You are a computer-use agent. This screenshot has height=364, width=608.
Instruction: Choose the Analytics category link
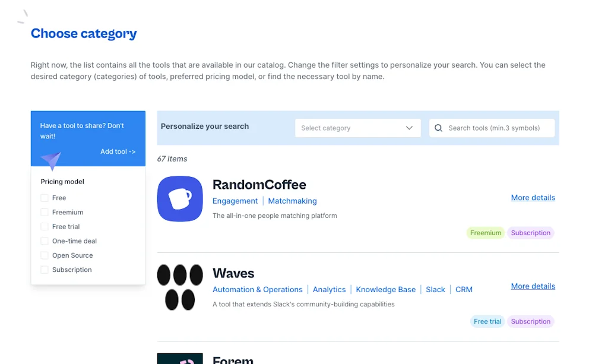pos(329,290)
